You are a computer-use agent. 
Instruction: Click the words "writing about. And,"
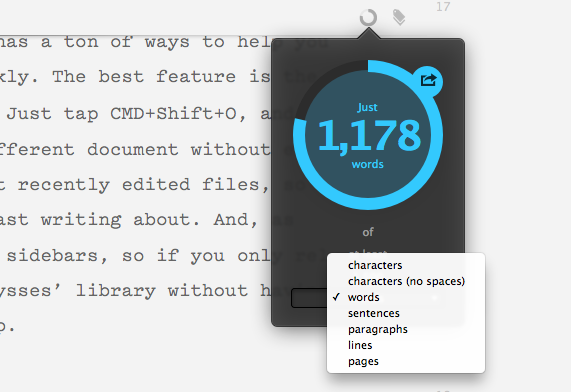click(x=149, y=220)
